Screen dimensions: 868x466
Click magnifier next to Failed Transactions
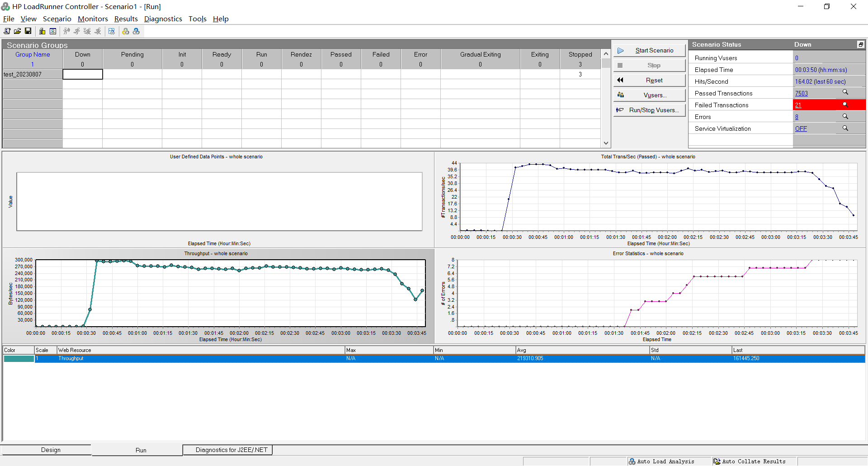[845, 105]
